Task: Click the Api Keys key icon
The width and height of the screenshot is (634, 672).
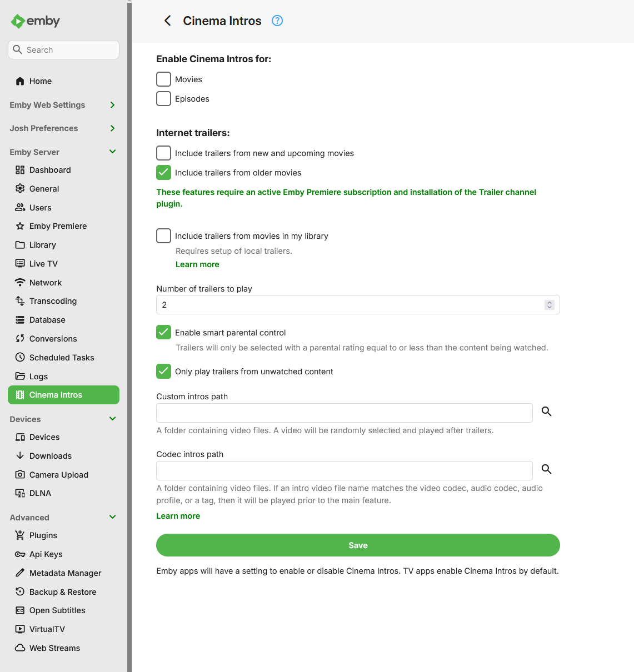Action: pos(20,554)
